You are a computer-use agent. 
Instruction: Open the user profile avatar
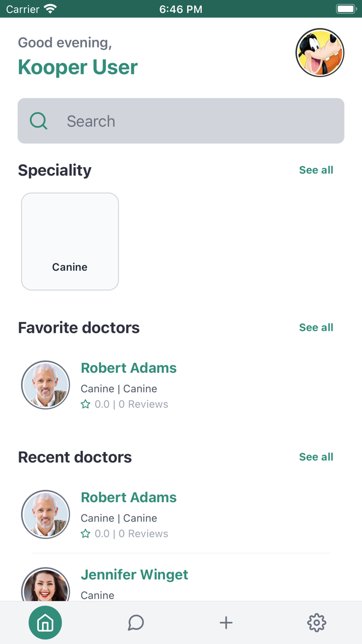click(x=320, y=53)
